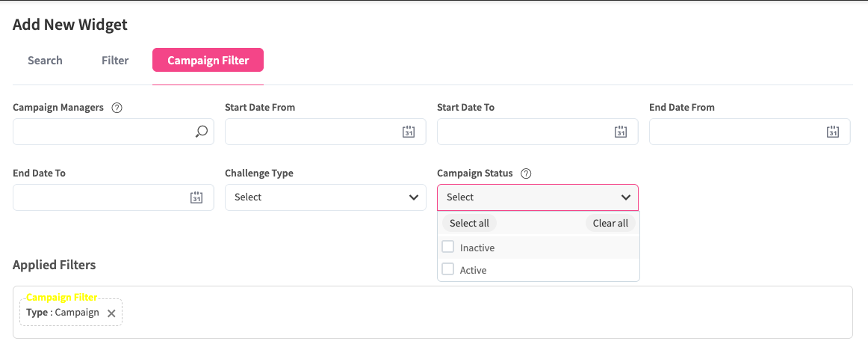
Task: Check the Inactive status checkbox
Action: click(x=448, y=247)
